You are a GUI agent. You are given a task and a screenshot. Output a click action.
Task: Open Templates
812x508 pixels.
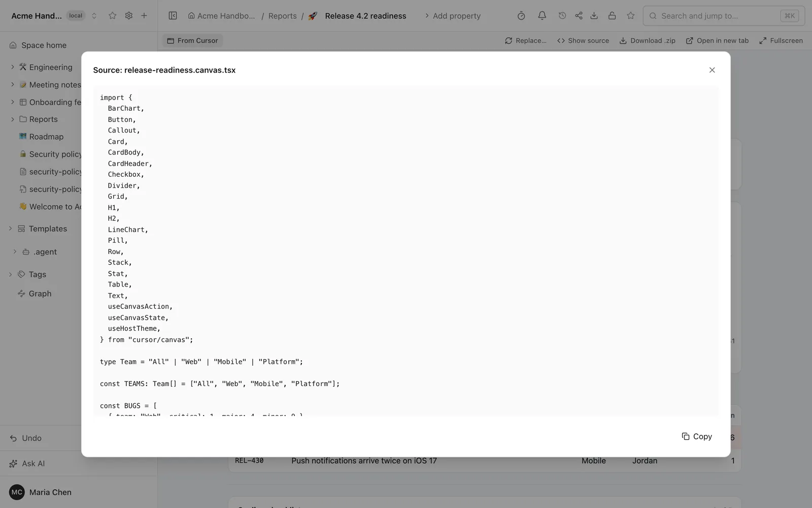pyautogui.click(x=48, y=229)
